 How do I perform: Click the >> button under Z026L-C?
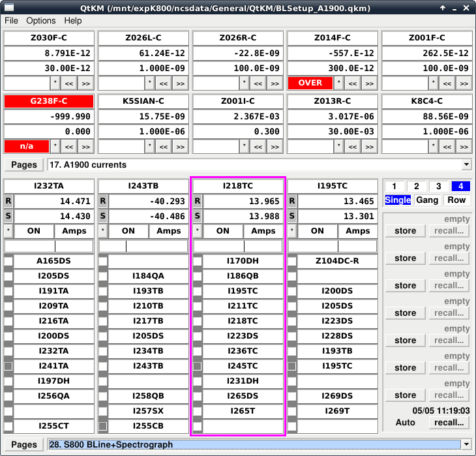(180, 84)
